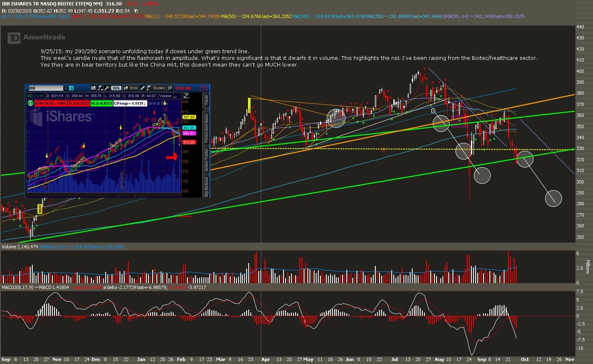The width and height of the screenshot is (593, 364).
Task: Click the 'Oct' label on date axis
Action: tap(525, 359)
